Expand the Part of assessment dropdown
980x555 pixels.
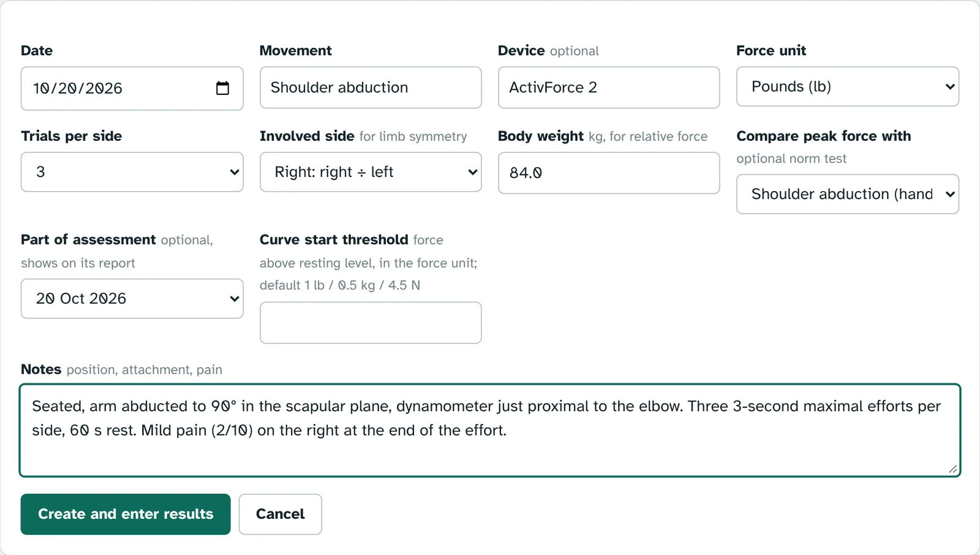(x=132, y=298)
